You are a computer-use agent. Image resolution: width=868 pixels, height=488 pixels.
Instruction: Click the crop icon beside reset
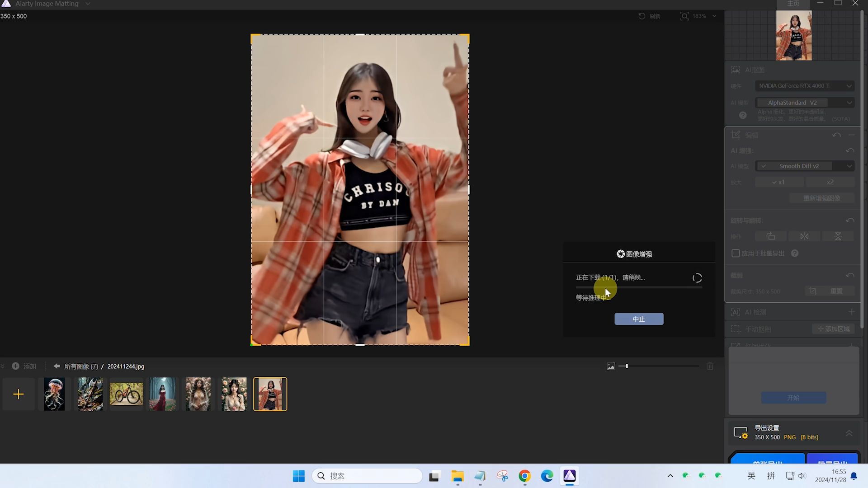813,291
